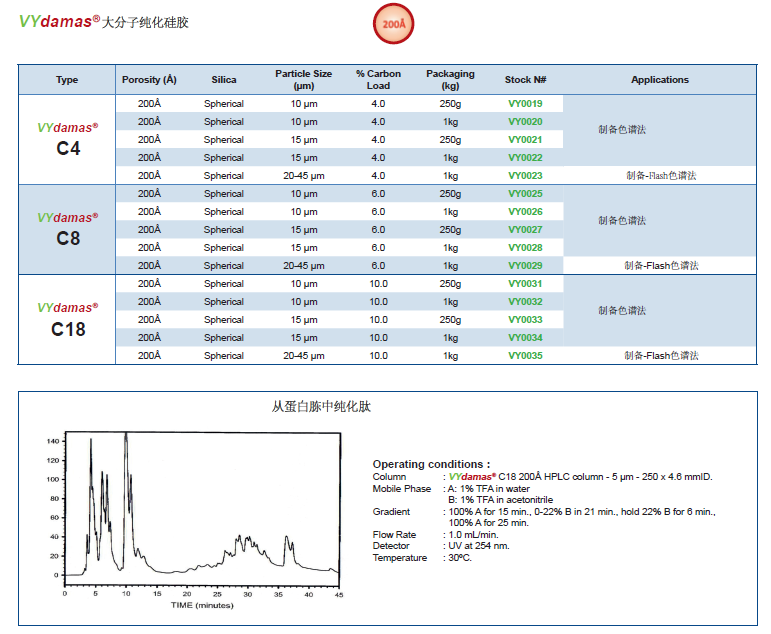
Task: Choose stock number VY0032
Action: [x=525, y=302]
